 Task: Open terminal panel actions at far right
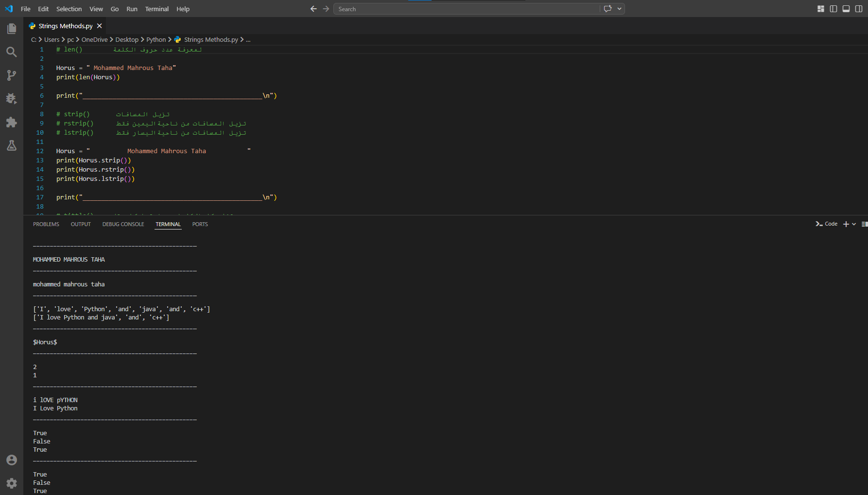pyautogui.click(x=865, y=224)
